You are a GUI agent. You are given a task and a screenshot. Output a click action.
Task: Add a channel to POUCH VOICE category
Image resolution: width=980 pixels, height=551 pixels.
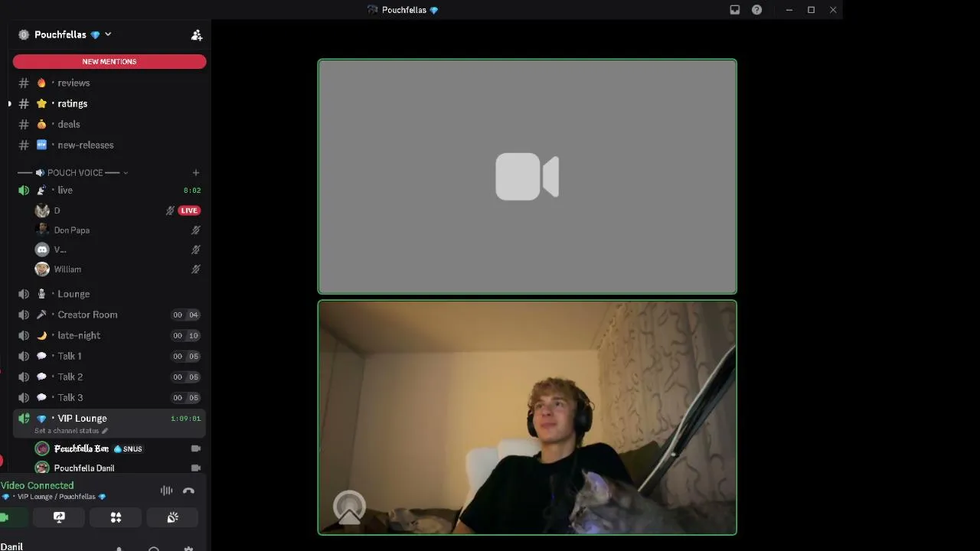tap(196, 173)
